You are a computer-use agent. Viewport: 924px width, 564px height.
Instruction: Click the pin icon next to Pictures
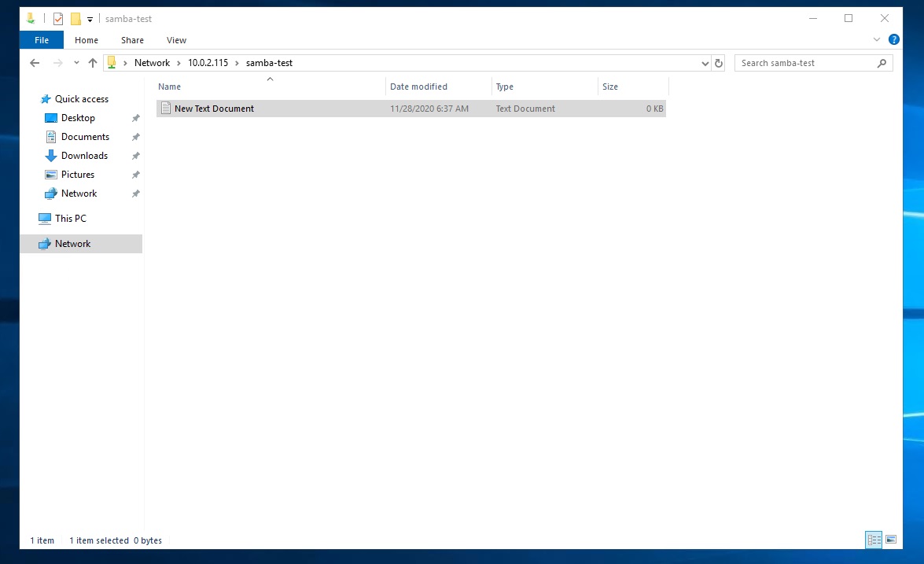click(135, 175)
